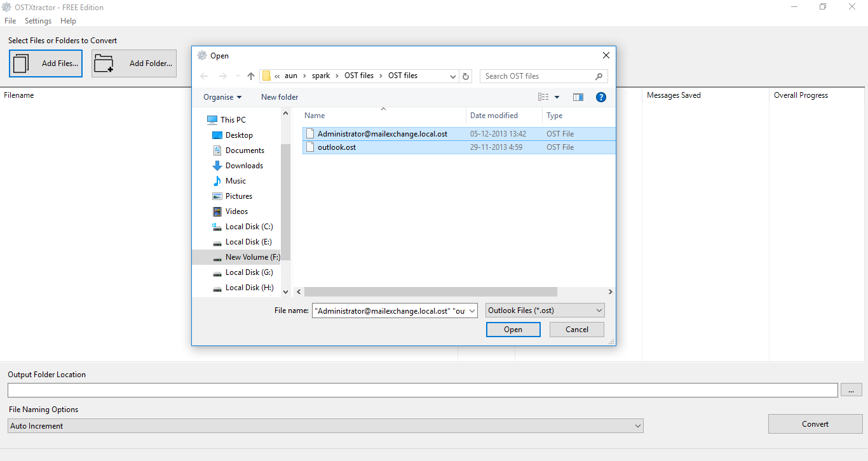The height and width of the screenshot is (461, 868).
Task: Click file list scroll right arrow
Action: (610, 292)
